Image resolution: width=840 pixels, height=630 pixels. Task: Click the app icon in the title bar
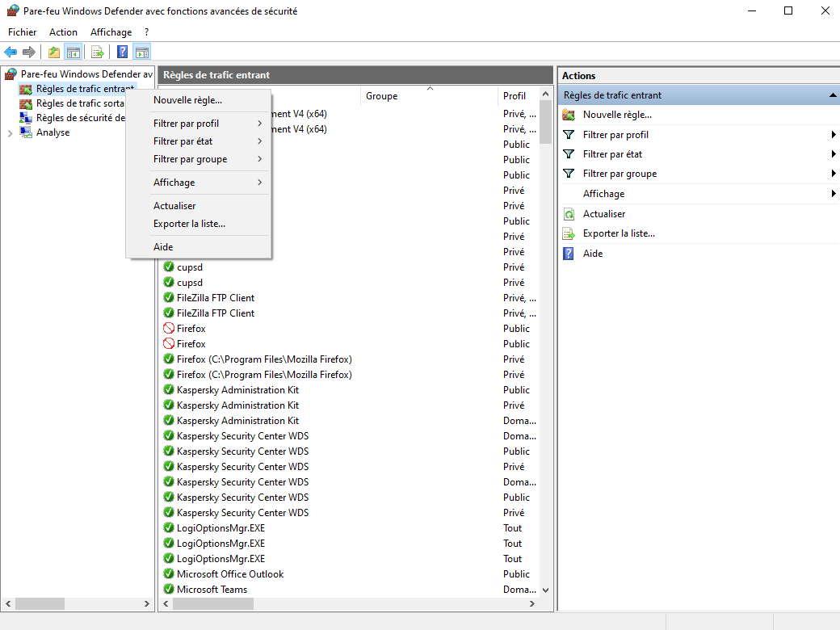(x=13, y=10)
